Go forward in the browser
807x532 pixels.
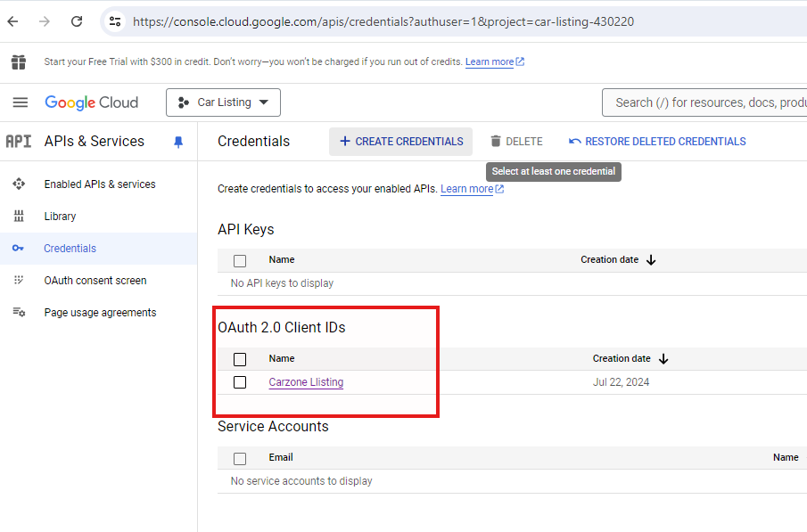pos(45,21)
